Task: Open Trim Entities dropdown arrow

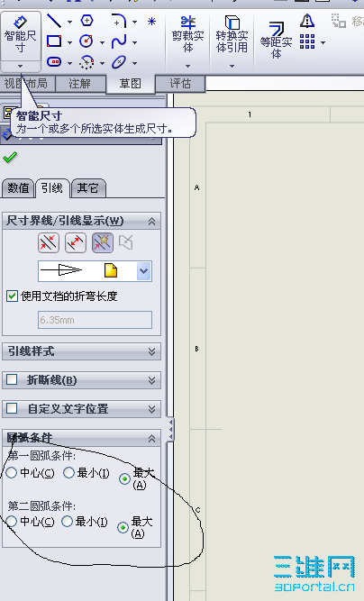Action: (187, 66)
